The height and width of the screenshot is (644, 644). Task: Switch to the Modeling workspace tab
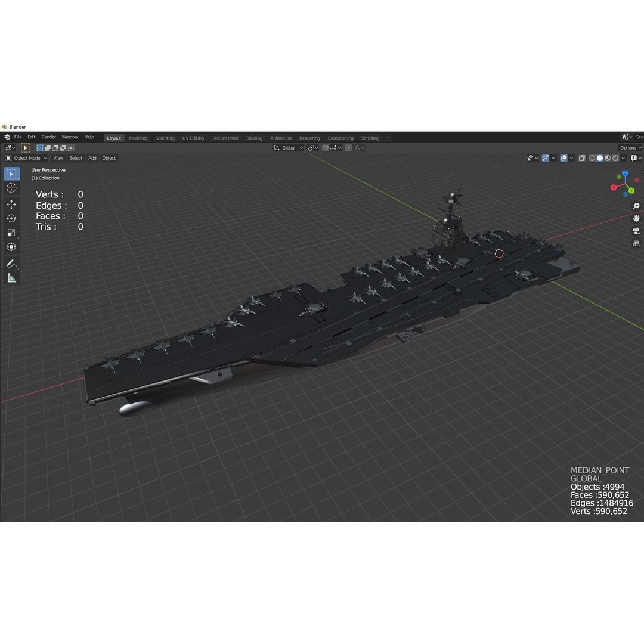pos(138,138)
